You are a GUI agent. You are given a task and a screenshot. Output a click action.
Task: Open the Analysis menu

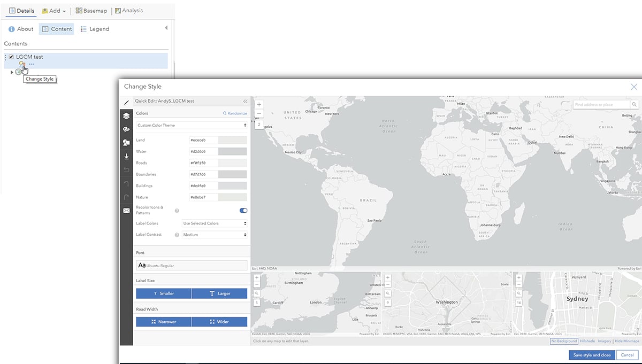coord(129,11)
